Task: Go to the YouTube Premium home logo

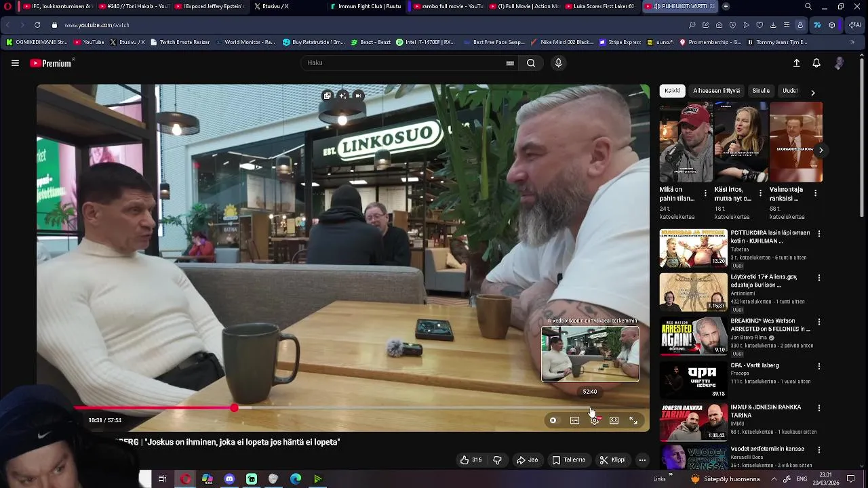Action: click(x=52, y=63)
